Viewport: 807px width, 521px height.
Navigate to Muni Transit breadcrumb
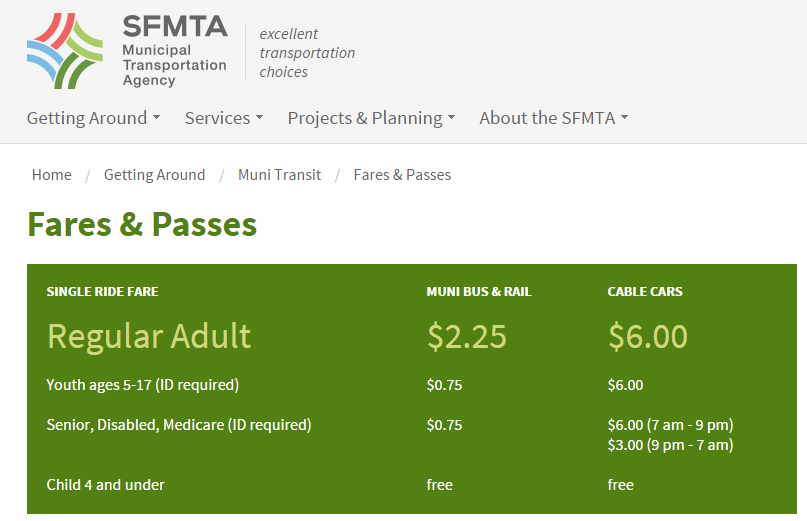pyautogui.click(x=280, y=175)
